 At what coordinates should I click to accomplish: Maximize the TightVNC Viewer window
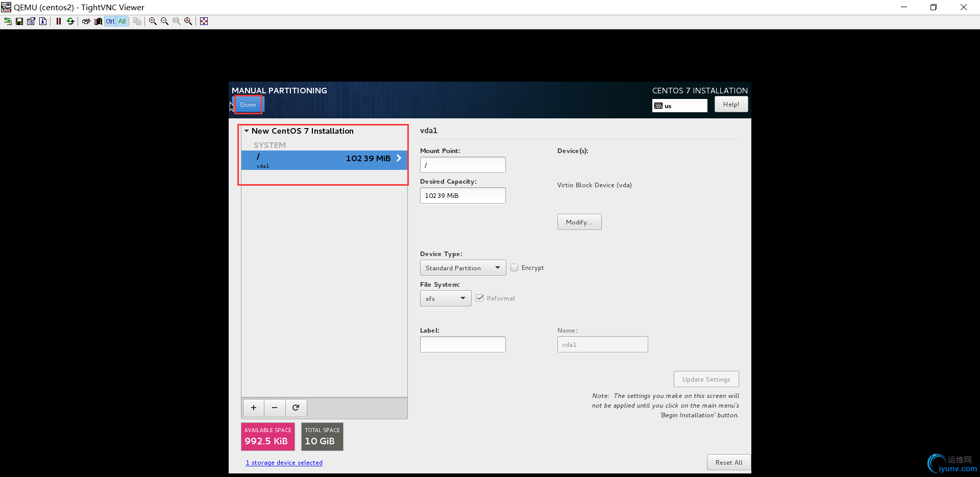[934, 7]
